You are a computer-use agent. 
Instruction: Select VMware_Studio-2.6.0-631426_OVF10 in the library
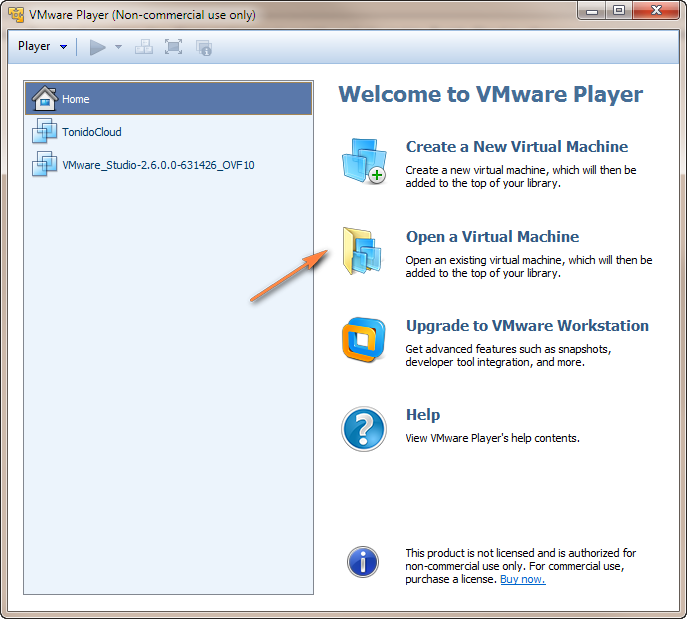[x=157, y=164]
